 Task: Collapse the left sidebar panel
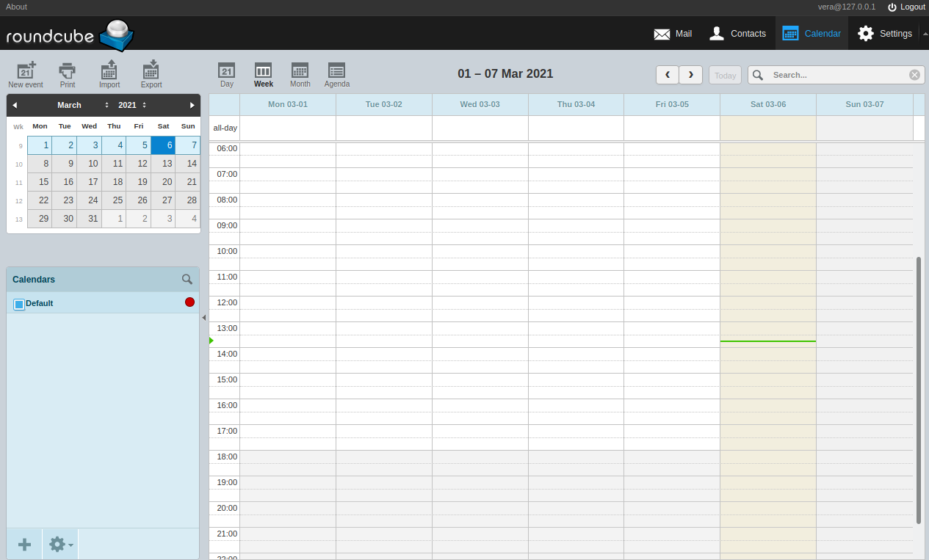pos(204,317)
